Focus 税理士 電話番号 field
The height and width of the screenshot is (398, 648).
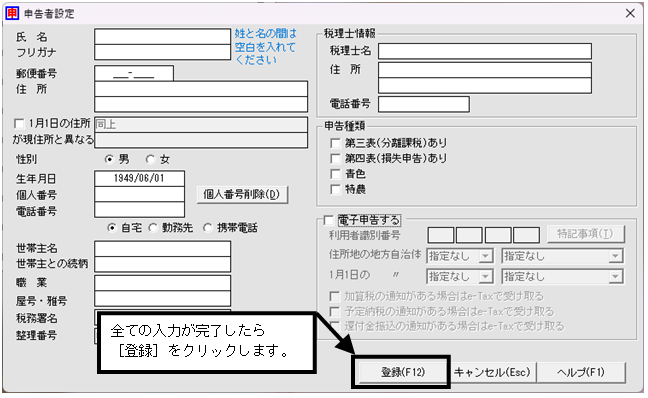[424, 104]
